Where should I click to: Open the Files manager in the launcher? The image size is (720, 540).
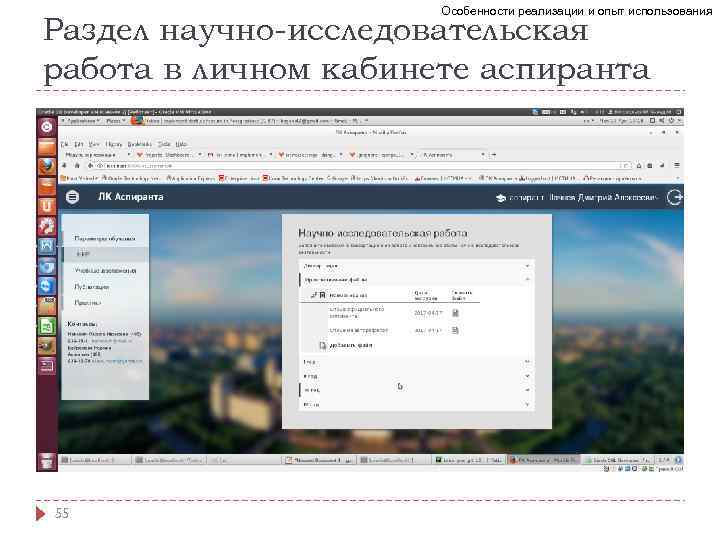(x=46, y=147)
